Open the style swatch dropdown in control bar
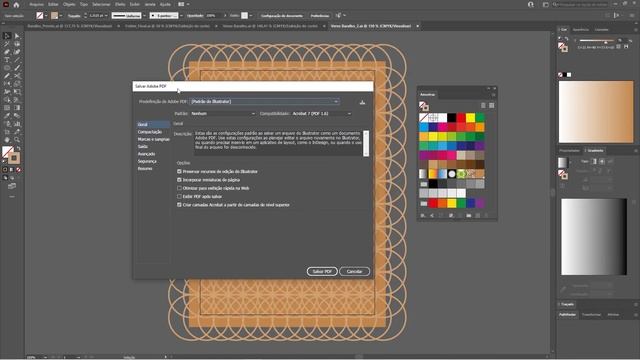640x360 pixels. pos(251,16)
